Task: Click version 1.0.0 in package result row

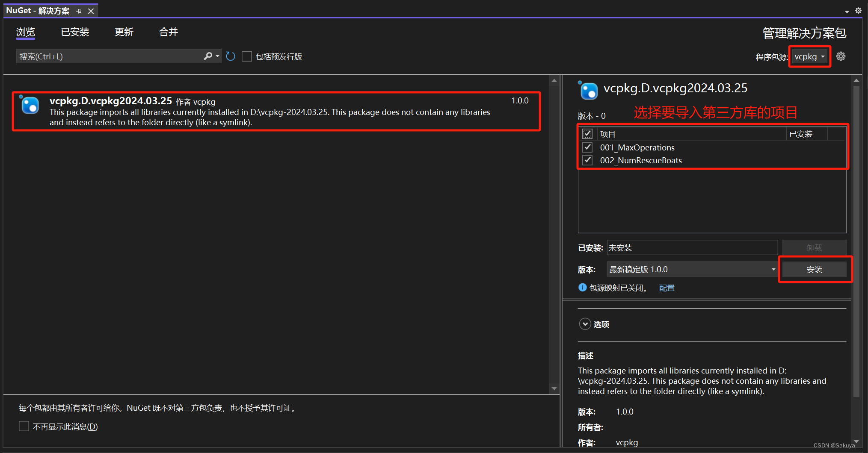Action: click(520, 100)
